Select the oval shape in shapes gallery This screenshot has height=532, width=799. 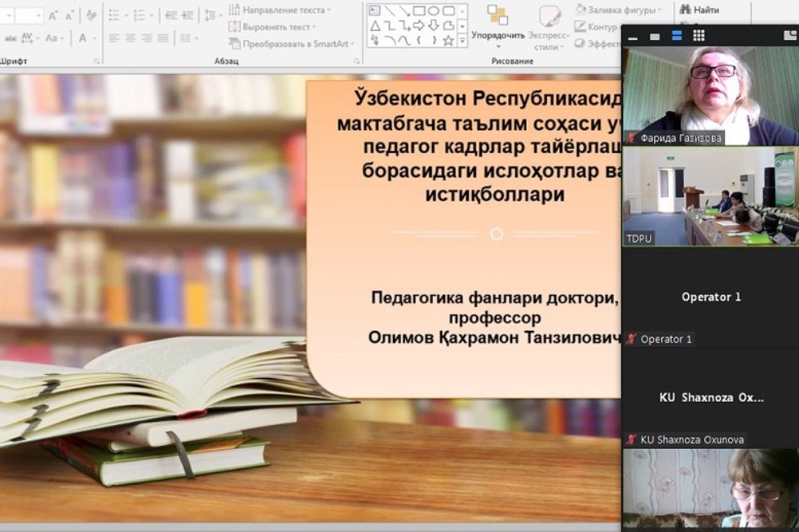(434, 11)
